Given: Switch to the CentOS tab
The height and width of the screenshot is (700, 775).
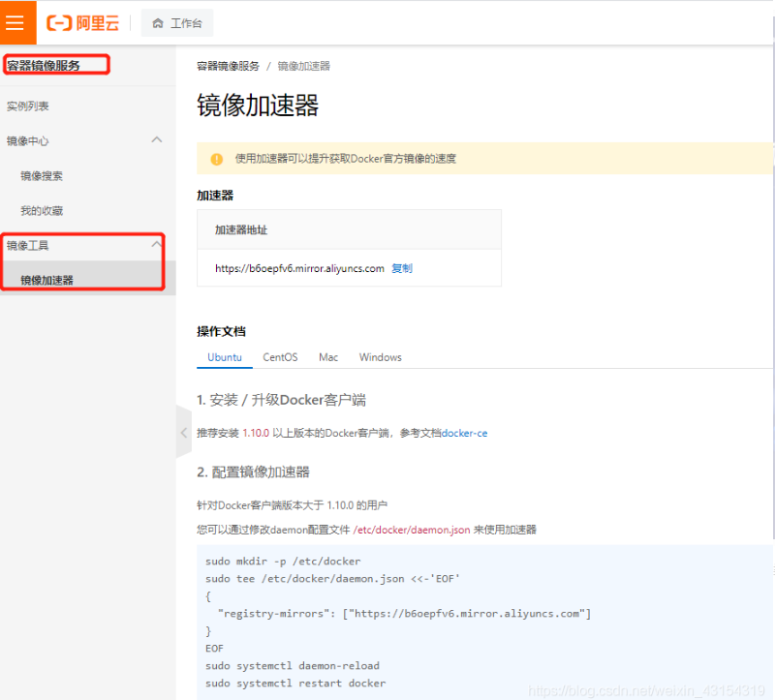Looking at the screenshot, I should (x=280, y=357).
